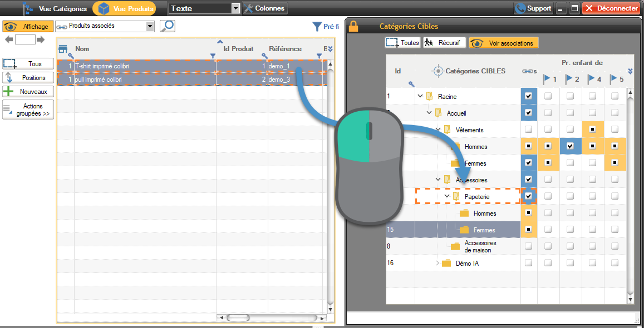Click the magnifying glass search icon
This screenshot has height=328, width=644.
pos(167,26)
